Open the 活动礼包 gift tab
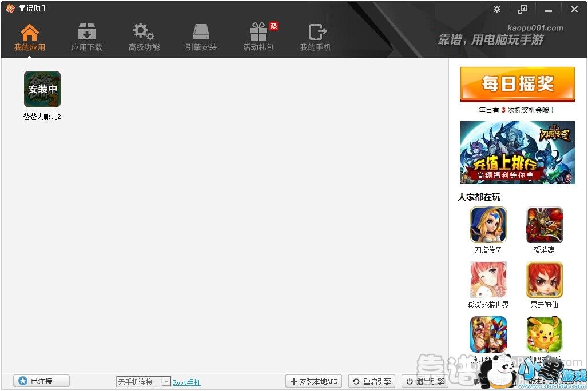The width and height of the screenshot is (588, 391). (x=259, y=38)
